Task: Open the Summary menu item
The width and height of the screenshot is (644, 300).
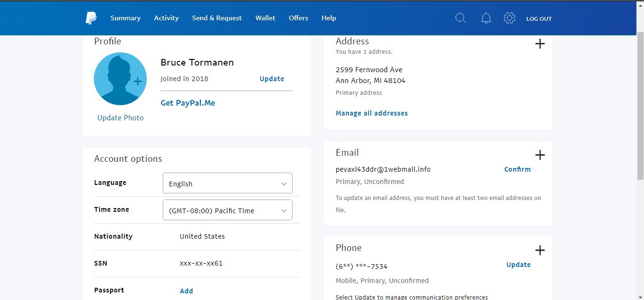Action: (x=125, y=18)
